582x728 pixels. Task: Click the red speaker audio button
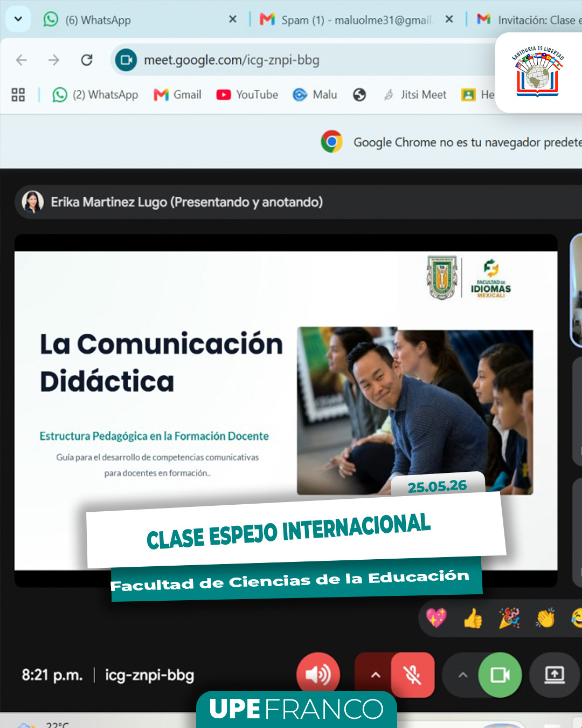pos(318,675)
